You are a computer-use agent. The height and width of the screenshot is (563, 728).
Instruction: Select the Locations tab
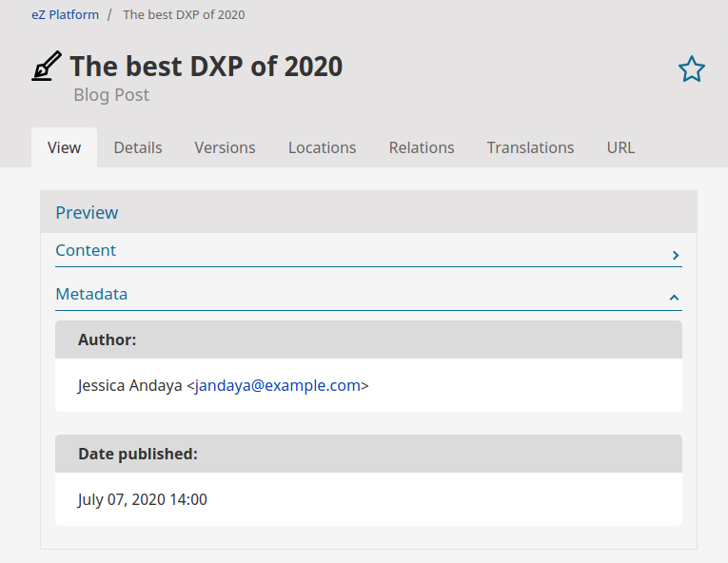pyautogui.click(x=322, y=147)
